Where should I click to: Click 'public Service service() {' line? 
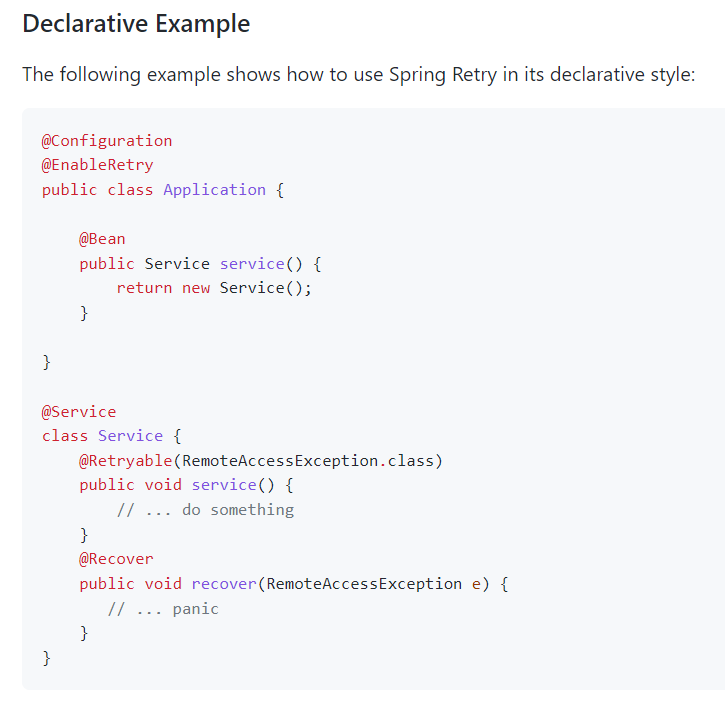coord(200,264)
